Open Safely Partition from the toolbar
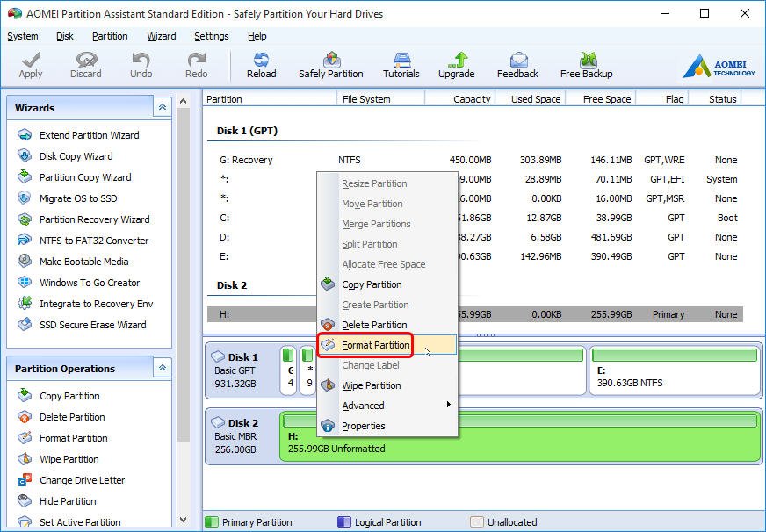 coord(330,65)
